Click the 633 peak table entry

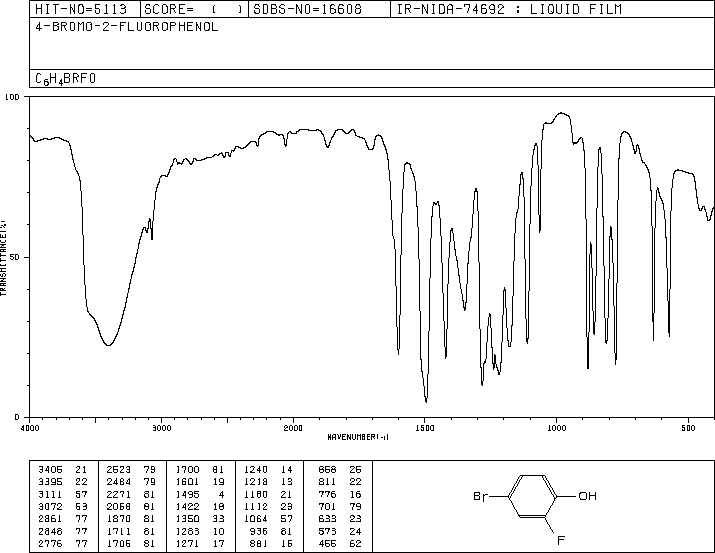327,519
